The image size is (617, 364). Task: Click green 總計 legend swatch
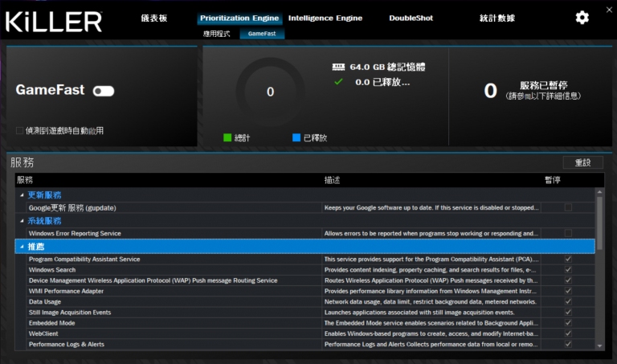tap(227, 137)
